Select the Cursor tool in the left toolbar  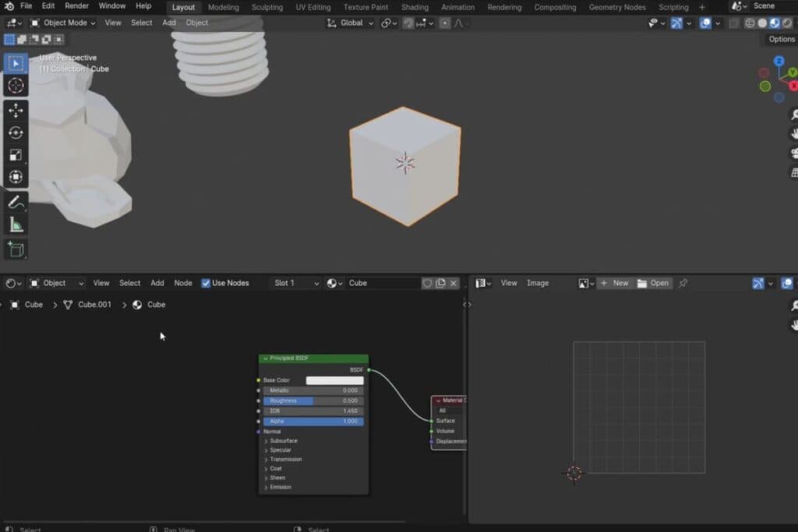click(x=16, y=86)
